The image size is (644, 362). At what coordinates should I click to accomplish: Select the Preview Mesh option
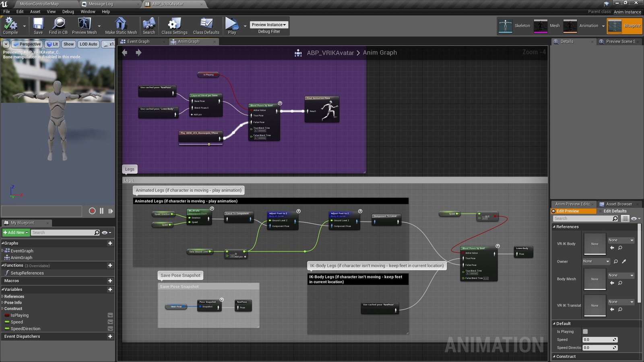[x=83, y=26]
